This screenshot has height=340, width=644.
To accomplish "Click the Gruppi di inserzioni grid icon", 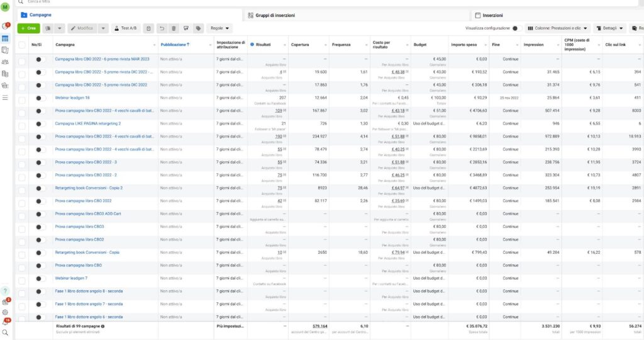I will click(250, 15).
